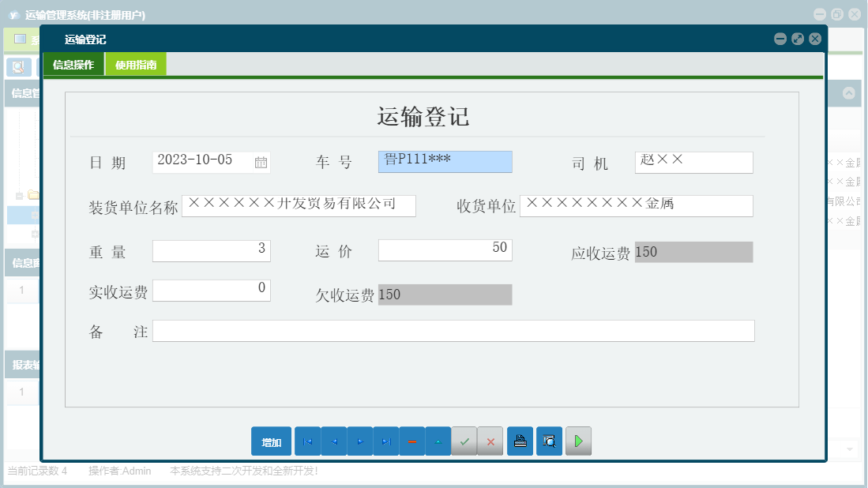The height and width of the screenshot is (488, 868).
Task: Jump to the last record navigation icon
Action: point(385,441)
